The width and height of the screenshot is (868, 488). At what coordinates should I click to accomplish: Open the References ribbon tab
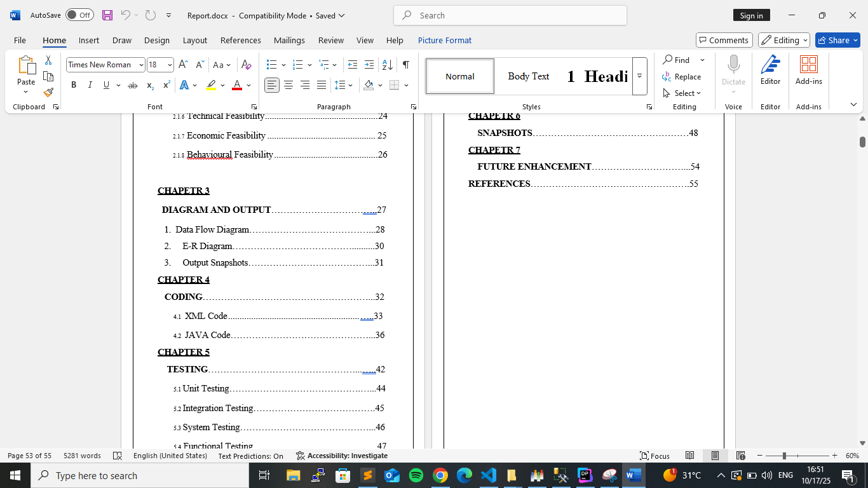[240, 40]
